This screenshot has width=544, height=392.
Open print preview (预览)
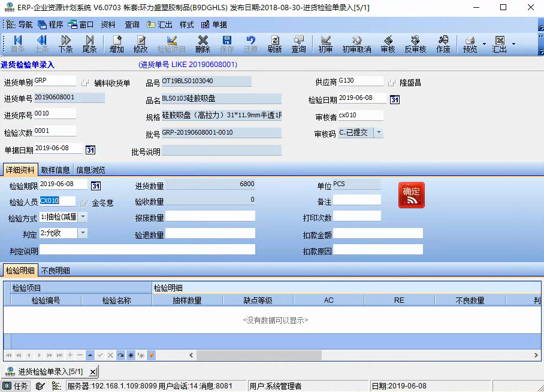tap(470, 44)
